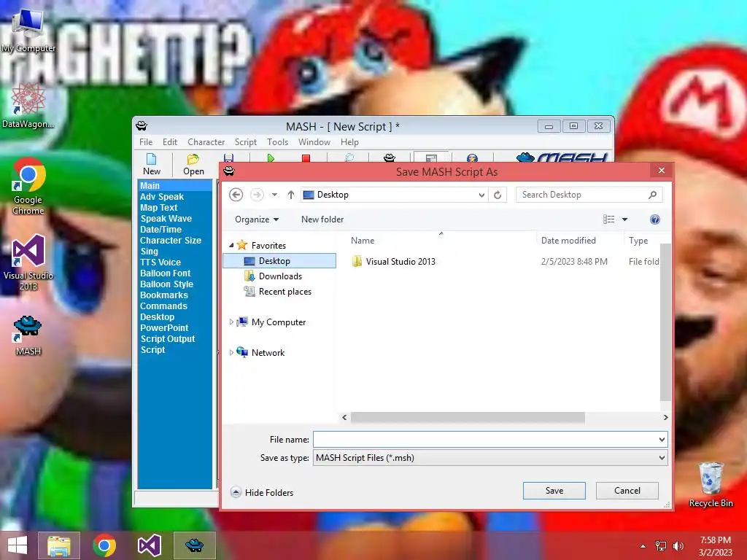This screenshot has width=747, height=560.
Task: Click the vertical scrollbar of file list
Action: coord(665,322)
